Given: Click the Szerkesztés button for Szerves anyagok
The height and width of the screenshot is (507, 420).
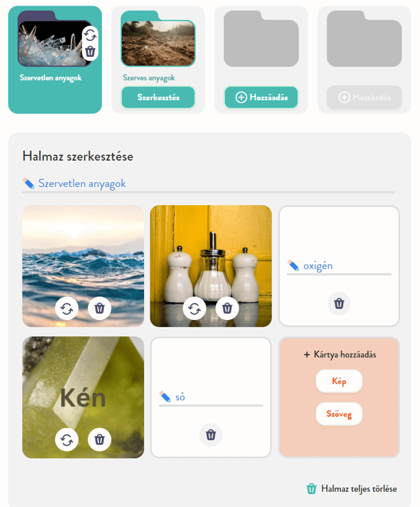Looking at the screenshot, I should [158, 97].
